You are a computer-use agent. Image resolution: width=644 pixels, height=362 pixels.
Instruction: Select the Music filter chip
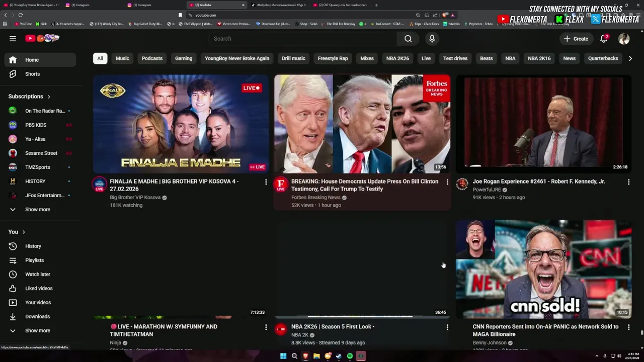(122, 58)
